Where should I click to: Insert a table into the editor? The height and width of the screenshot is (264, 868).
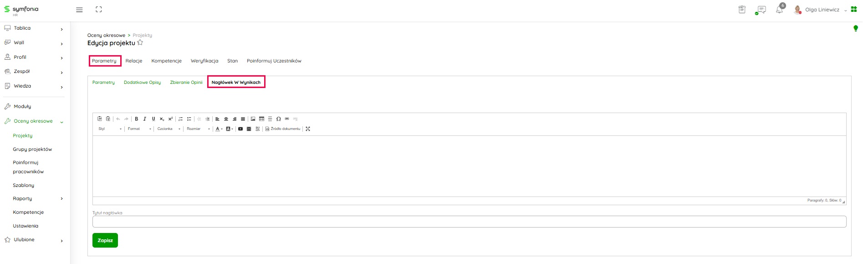click(261, 119)
